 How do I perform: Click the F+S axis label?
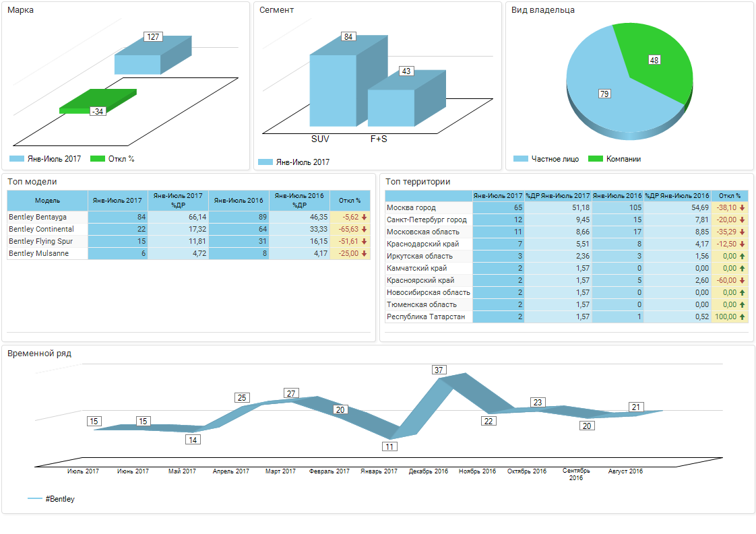[379, 139]
